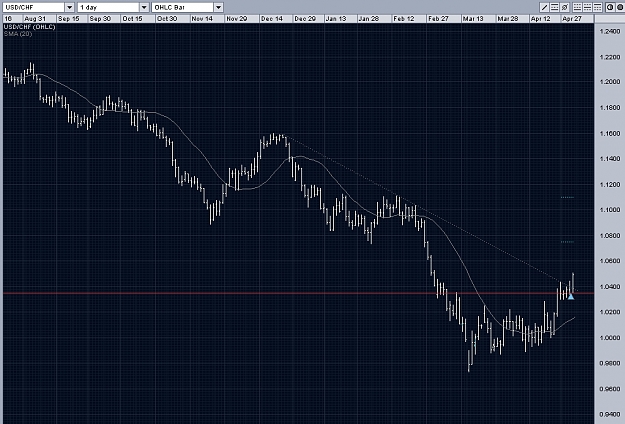Click the arrow beside USD/CHF selector
Screen dimensions: 625x424
(x=69, y=7)
